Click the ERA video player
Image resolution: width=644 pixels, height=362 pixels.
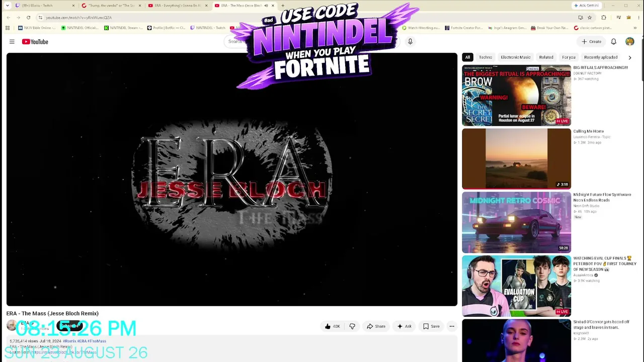pyautogui.click(x=232, y=179)
